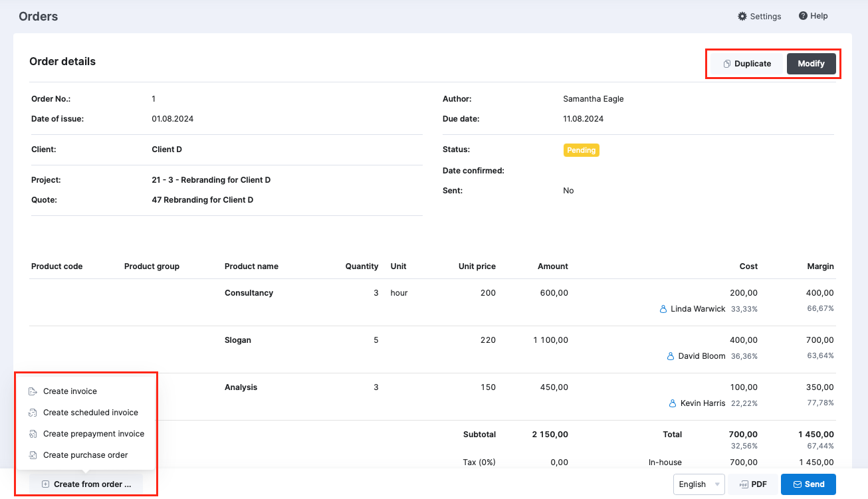Click the author name Samantha Eagle
This screenshot has height=499, width=868.
pyautogui.click(x=593, y=99)
